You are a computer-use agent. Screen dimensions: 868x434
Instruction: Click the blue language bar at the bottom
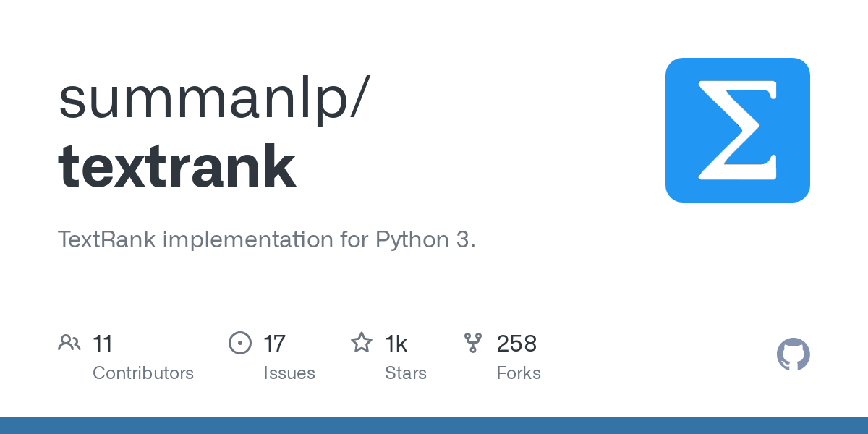[434, 425]
